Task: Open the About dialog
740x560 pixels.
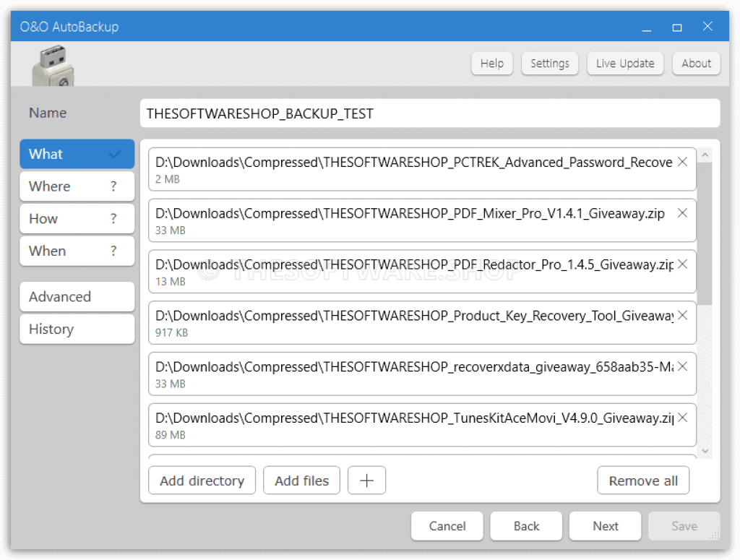Action: coord(696,63)
